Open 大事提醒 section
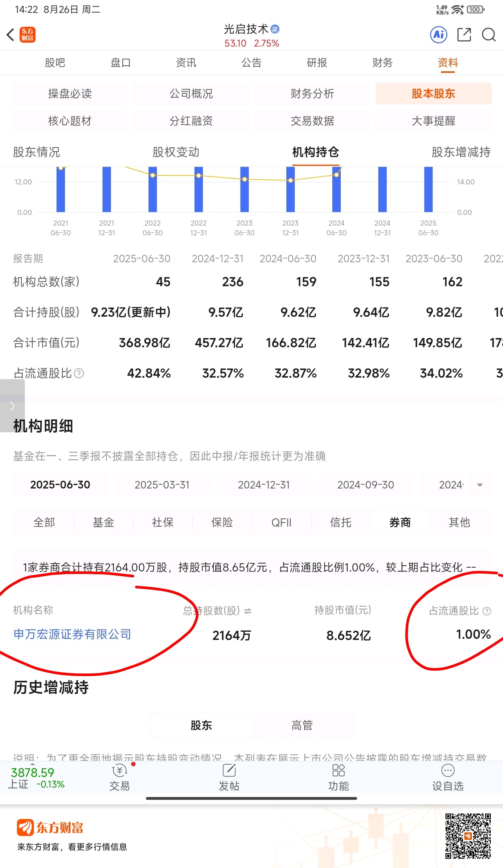This screenshot has width=503, height=868. 433,121
